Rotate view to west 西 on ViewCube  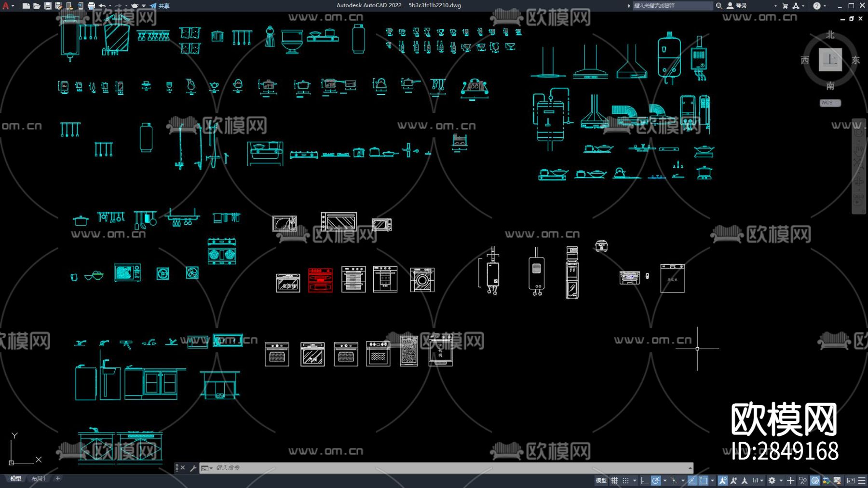coord(805,60)
